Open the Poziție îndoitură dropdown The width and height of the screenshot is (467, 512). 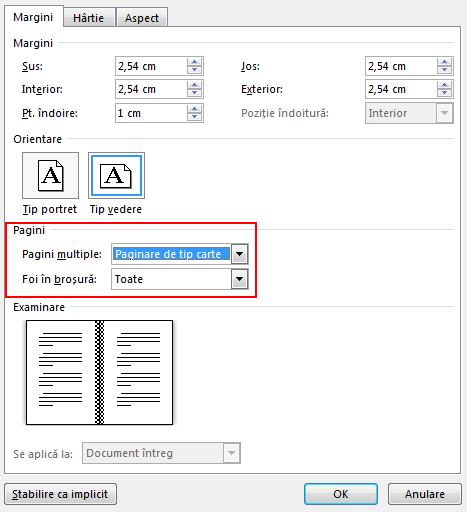click(409, 113)
